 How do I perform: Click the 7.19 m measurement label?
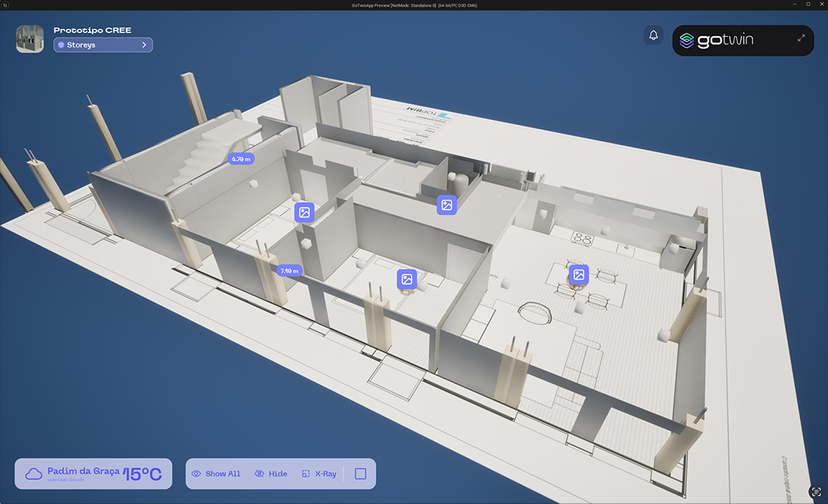[x=288, y=271]
